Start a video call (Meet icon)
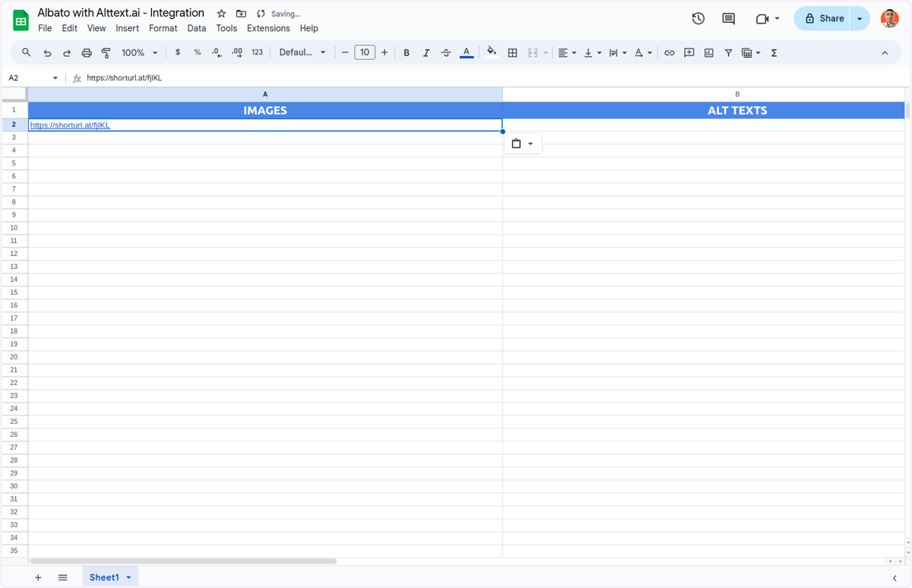This screenshot has width=912, height=588. pyautogui.click(x=762, y=18)
